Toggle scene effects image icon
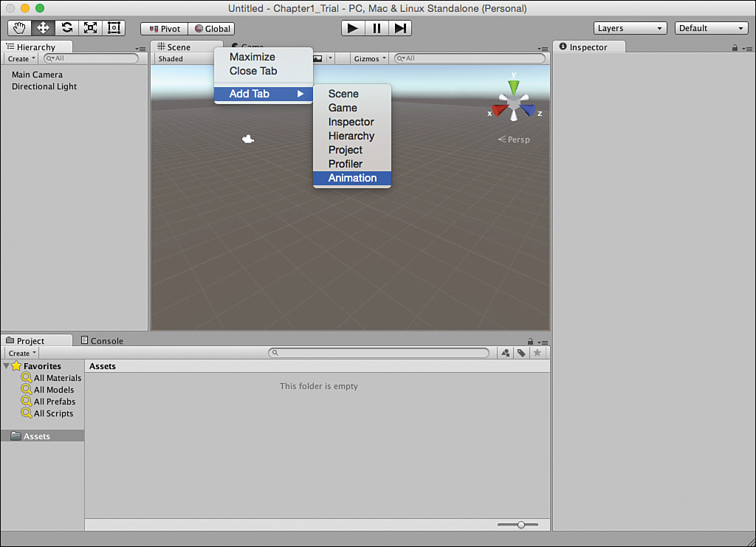Screen dimensions: 756x547 (x=317, y=59)
